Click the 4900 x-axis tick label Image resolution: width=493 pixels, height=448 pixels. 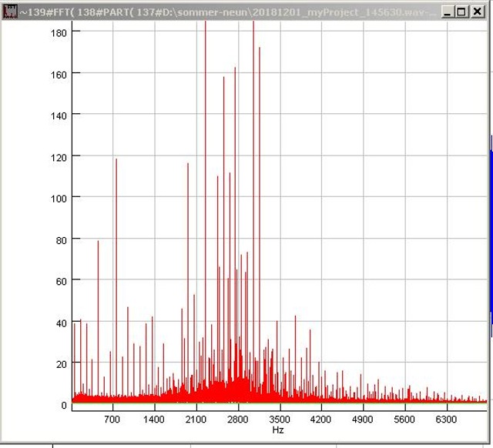click(x=362, y=420)
